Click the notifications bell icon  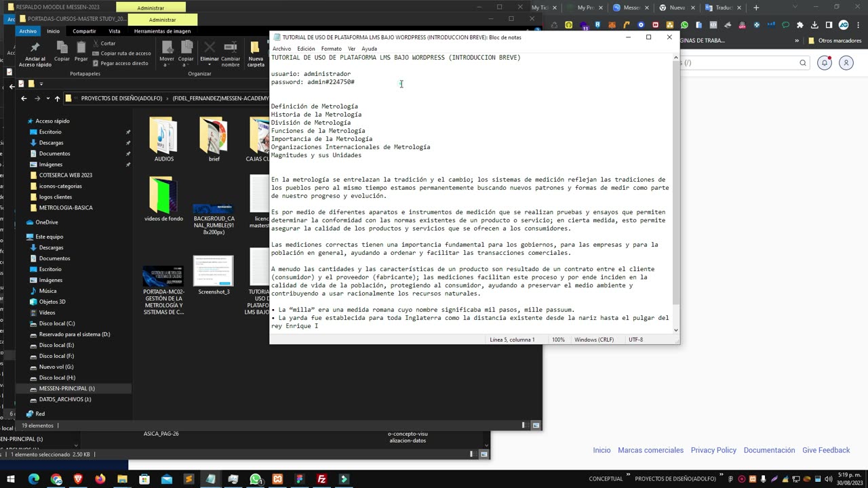click(x=825, y=63)
